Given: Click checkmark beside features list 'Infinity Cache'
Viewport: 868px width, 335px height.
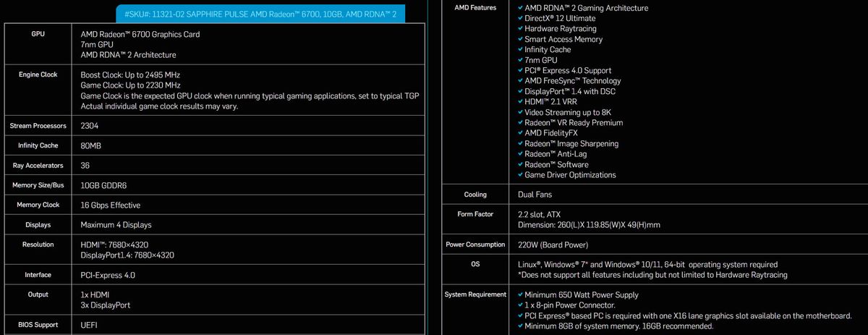Looking at the screenshot, I should tap(521, 50).
